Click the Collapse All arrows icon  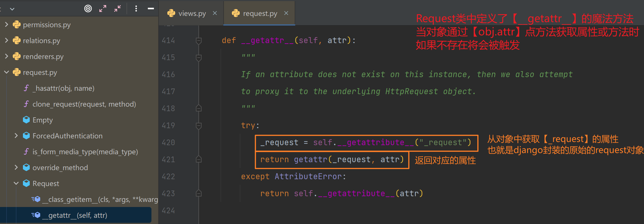pos(117,9)
